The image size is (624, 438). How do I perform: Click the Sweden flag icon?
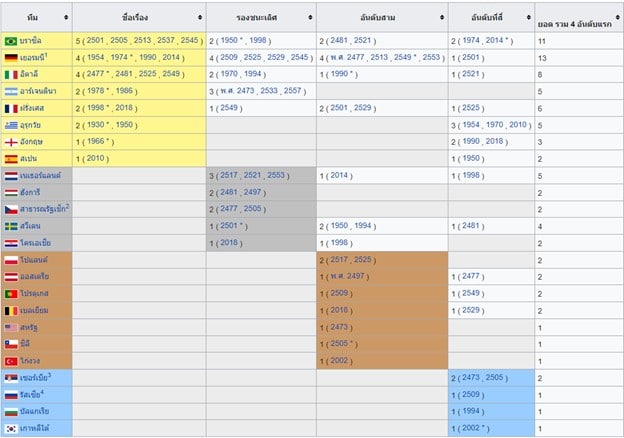point(11,226)
